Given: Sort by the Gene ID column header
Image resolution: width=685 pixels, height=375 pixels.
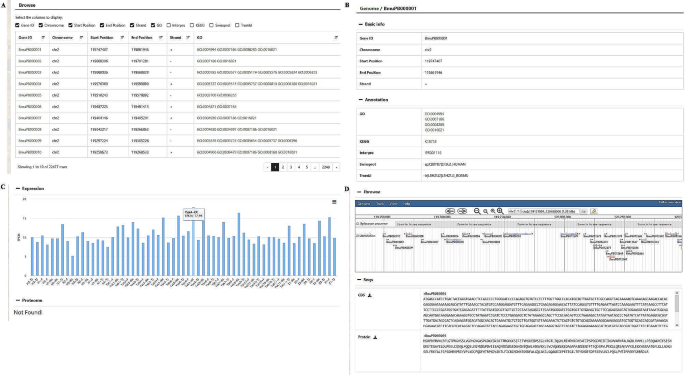Looking at the screenshot, I should (25, 38).
